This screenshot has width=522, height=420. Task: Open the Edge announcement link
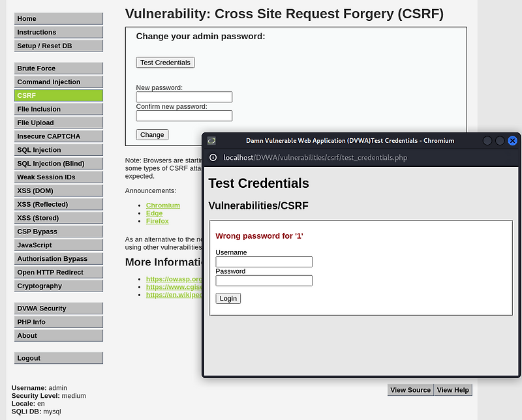154,213
